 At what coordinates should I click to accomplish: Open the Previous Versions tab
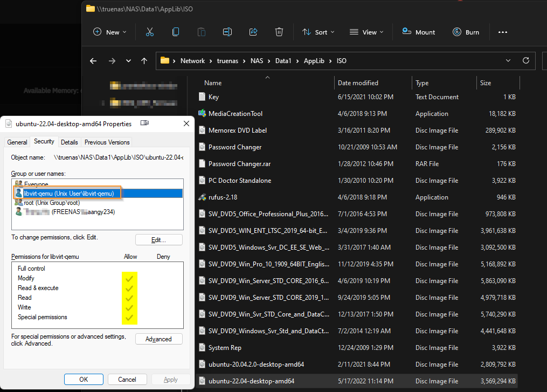(x=107, y=142)
